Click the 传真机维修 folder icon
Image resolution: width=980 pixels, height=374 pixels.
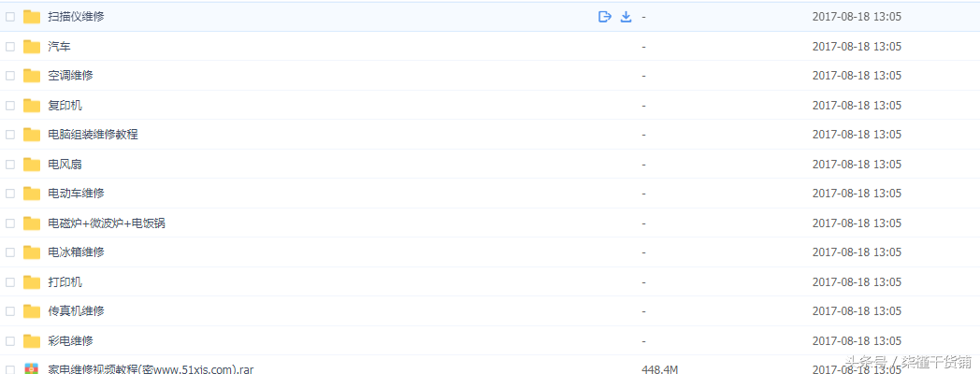coord(32,310)
